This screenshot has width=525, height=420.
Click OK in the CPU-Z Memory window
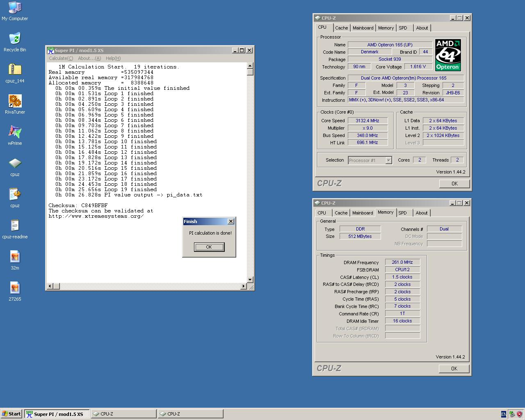pos(454,369)
